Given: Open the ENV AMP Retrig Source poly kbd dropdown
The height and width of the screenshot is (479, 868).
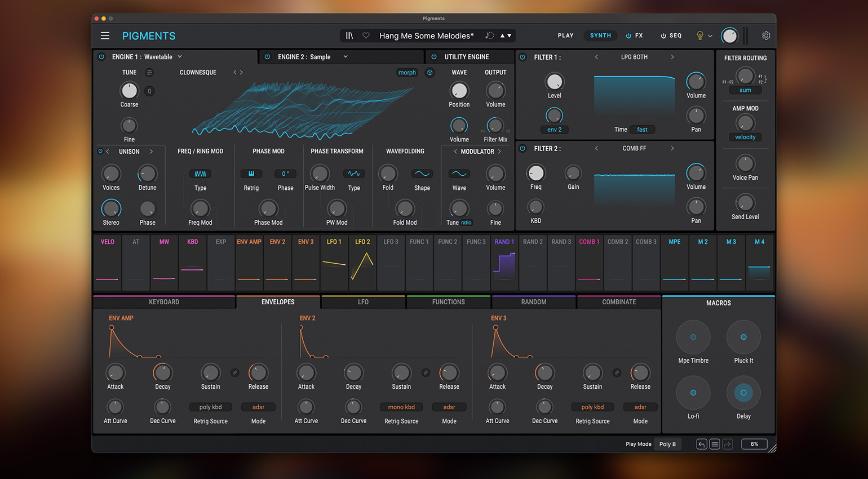Looking at the screenshot, I should coord(210,407).
